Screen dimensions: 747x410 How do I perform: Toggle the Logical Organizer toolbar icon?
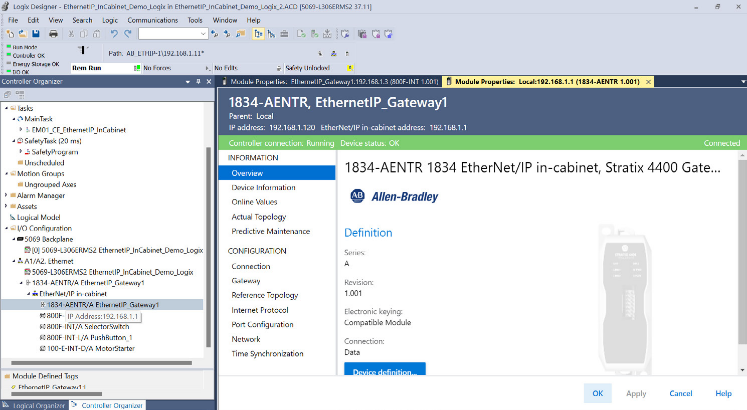pos(271,34)
